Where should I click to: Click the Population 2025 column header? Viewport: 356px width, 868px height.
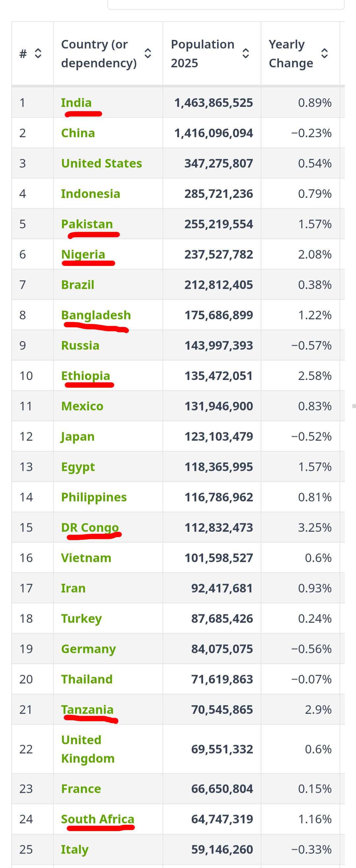pyautogui.click(x=202, y=53)
